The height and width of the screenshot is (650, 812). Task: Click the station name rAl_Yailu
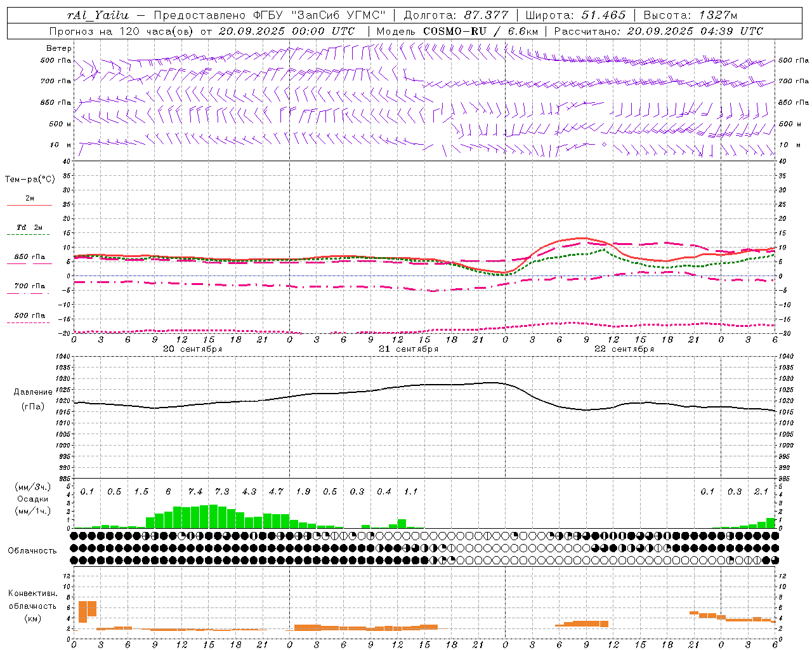click(98, 15)
